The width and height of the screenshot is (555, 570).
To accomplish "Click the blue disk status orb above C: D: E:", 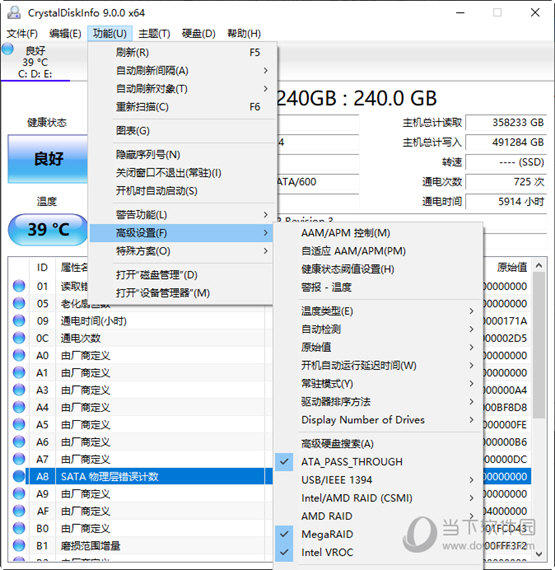I will pos(8,49).
